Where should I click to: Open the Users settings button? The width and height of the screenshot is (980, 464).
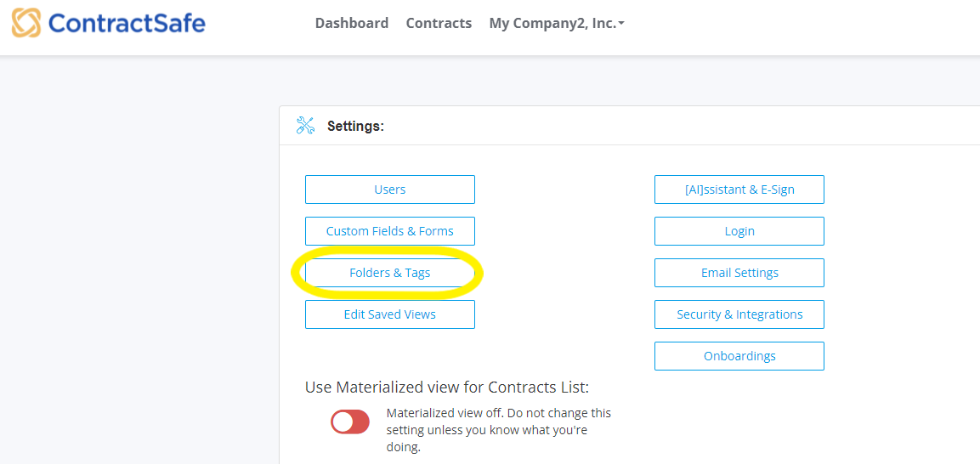tap(390, 190)
